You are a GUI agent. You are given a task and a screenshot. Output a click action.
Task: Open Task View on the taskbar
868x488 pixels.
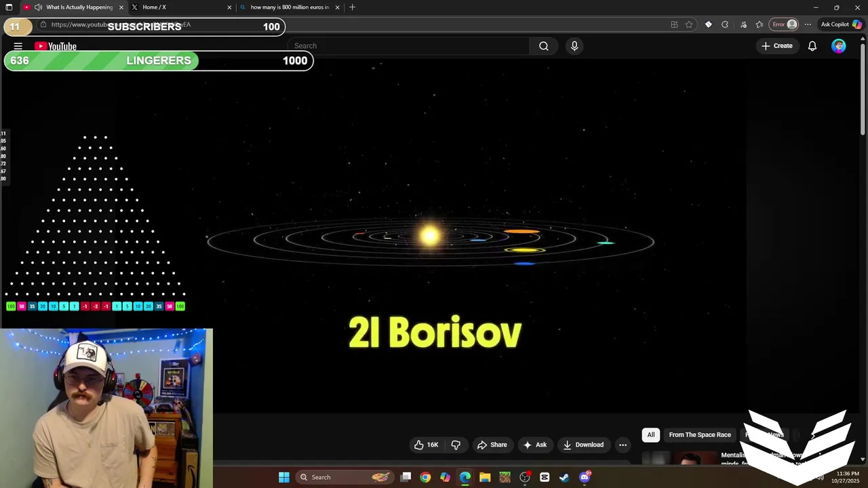[x=406, y=477]
